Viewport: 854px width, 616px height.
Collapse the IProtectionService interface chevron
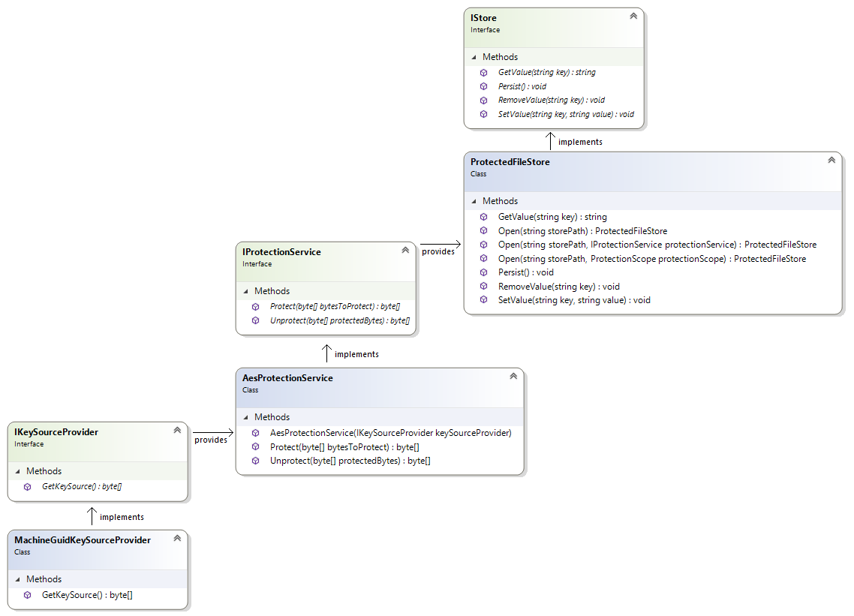[x=404, y=250]
